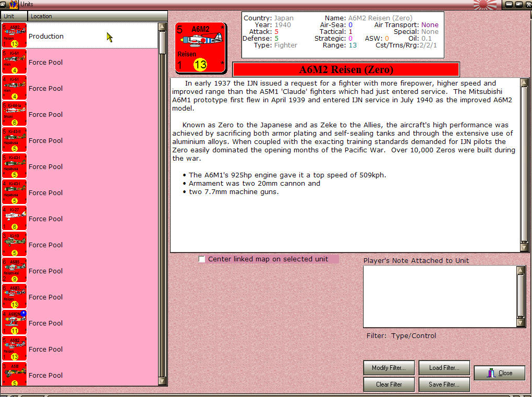The image size is (532, 397).
Task: Click the Japanese rising sun flag icon
Action: [485, 4]
